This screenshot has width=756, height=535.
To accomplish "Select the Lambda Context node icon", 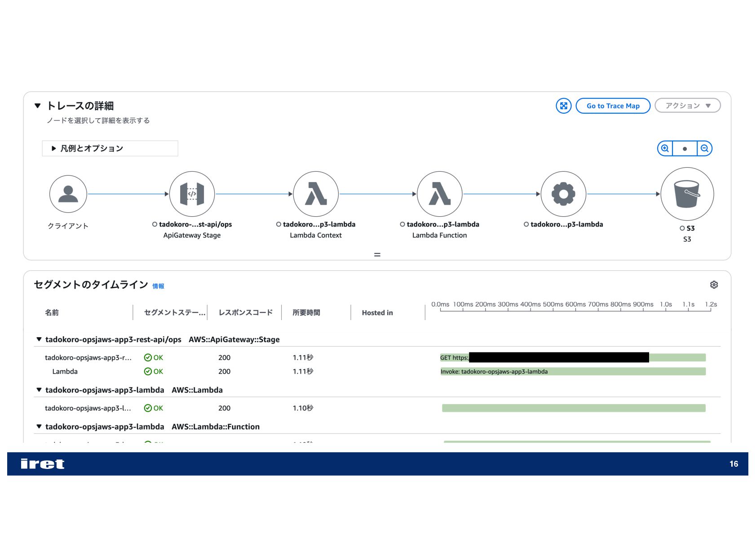I will (316, 194).
